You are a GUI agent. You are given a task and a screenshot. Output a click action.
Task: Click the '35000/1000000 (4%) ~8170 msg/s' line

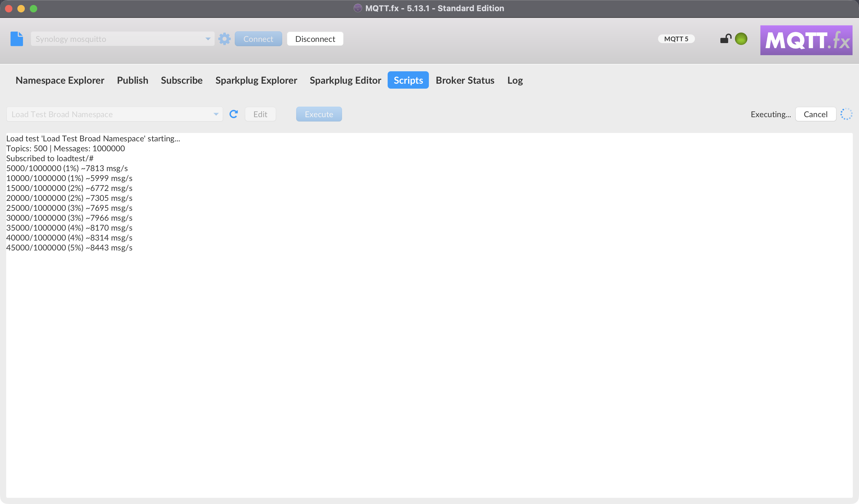tap(69, 227)
